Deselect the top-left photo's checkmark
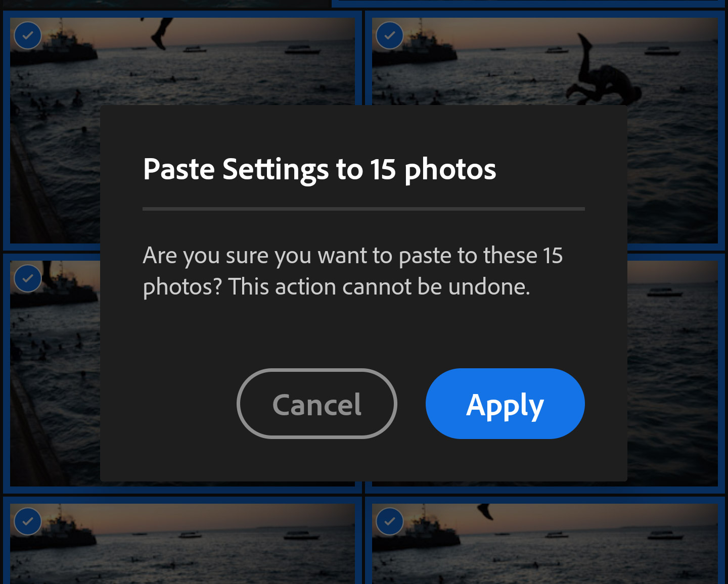Viewport: 728px width, 584px height. 28,35
